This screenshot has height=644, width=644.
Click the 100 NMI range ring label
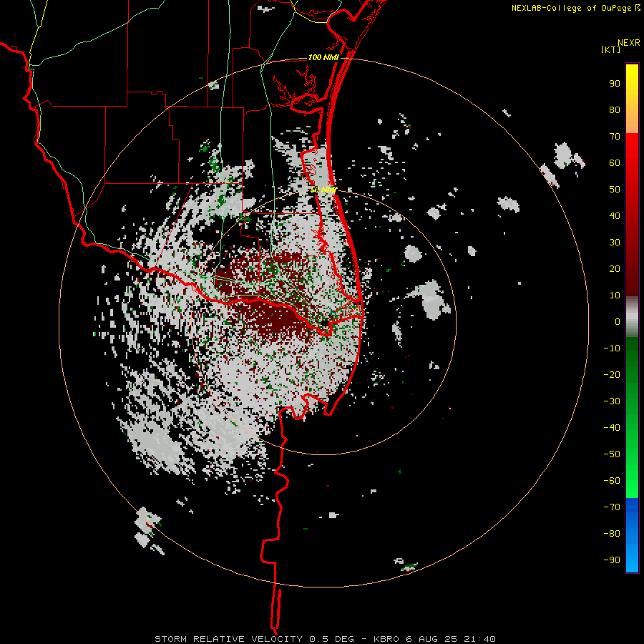coord(323,57)
